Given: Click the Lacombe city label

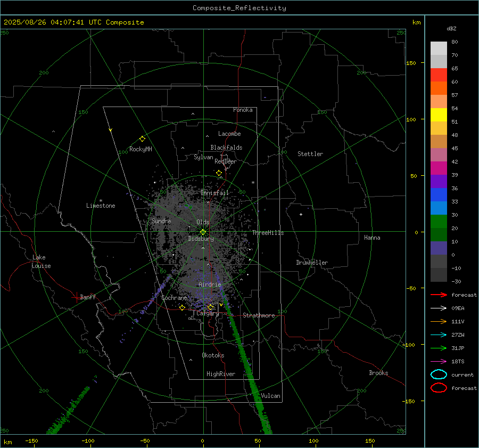Looking at the screenshot, I should (229, 134).
